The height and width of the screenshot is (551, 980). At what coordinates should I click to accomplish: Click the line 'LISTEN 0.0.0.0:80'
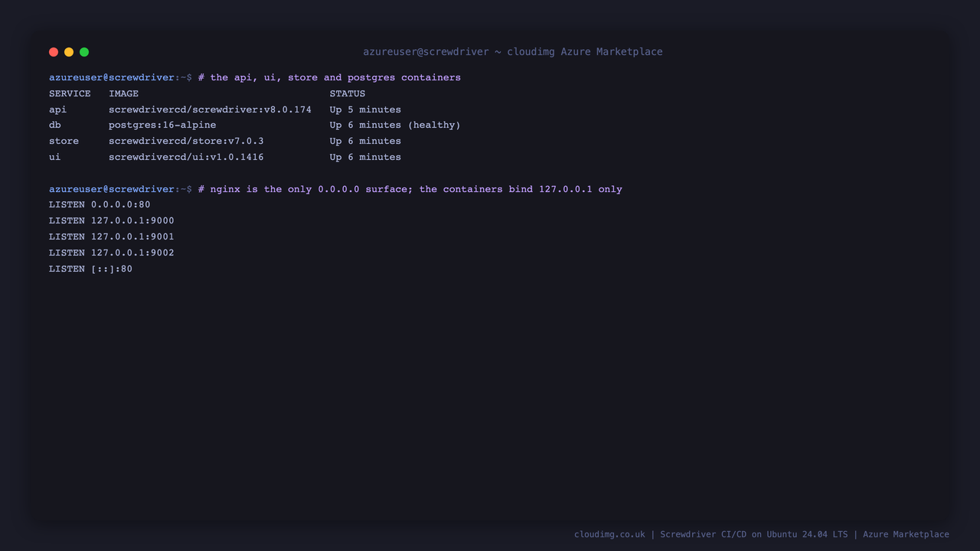pos(100,204)
